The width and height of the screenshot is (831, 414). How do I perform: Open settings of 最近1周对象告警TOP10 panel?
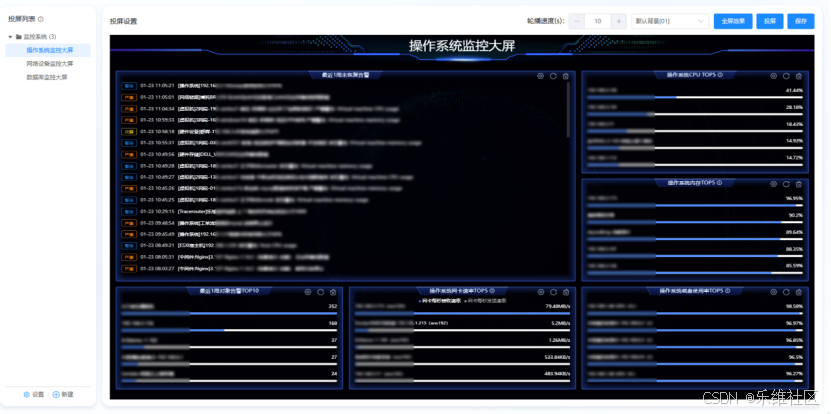coord(307,292)
